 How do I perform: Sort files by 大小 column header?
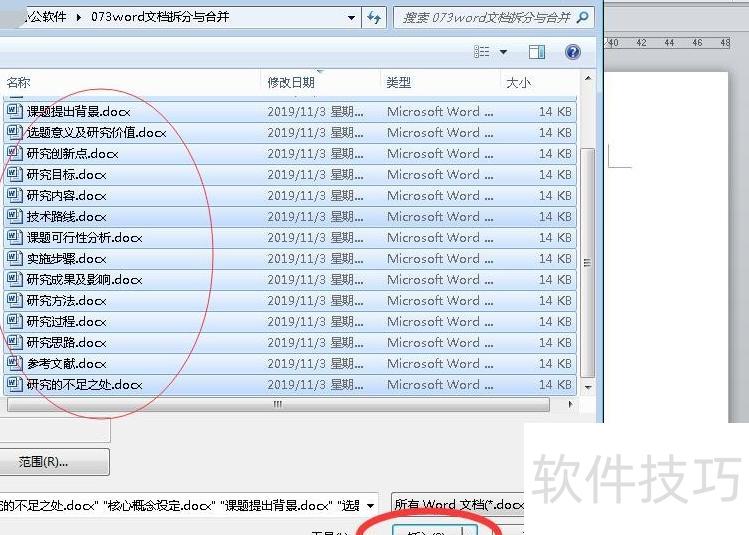[x=518, y=83]
